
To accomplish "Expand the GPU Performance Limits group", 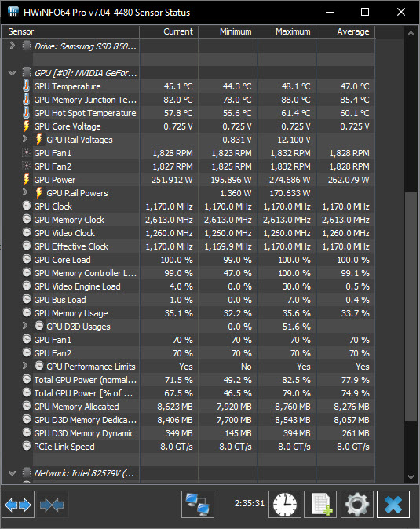I will (24, 366).
